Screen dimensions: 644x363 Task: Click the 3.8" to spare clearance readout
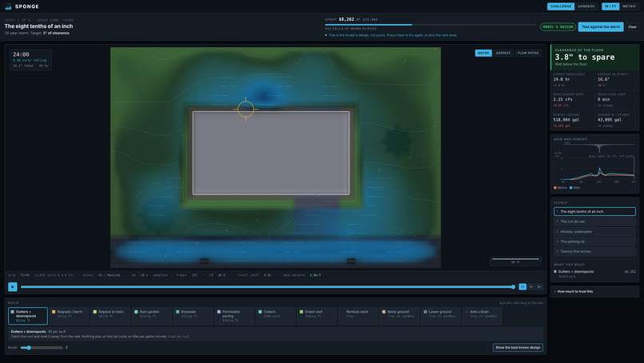coord(584,57)
